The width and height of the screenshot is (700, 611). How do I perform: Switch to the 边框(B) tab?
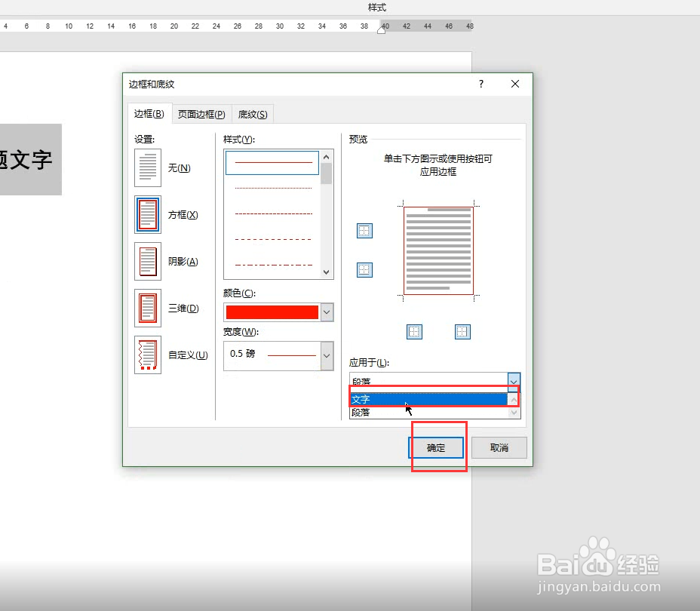pyautogui.click(x=149, y=114)
